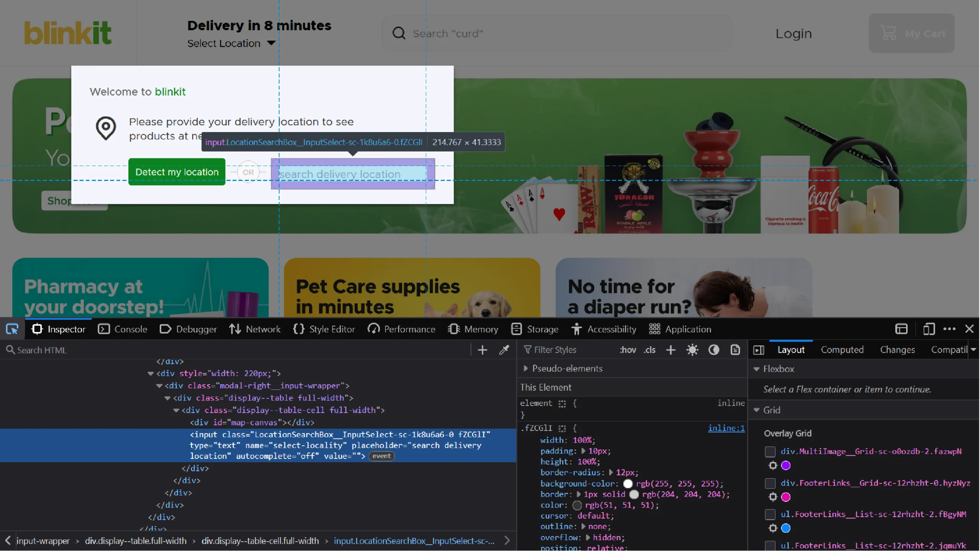This screenshot has height=551, width=980.
Task: Open the sidebar tabs overflow dropdown arrow
Action: pyautogui.click(x=973, y=350)
